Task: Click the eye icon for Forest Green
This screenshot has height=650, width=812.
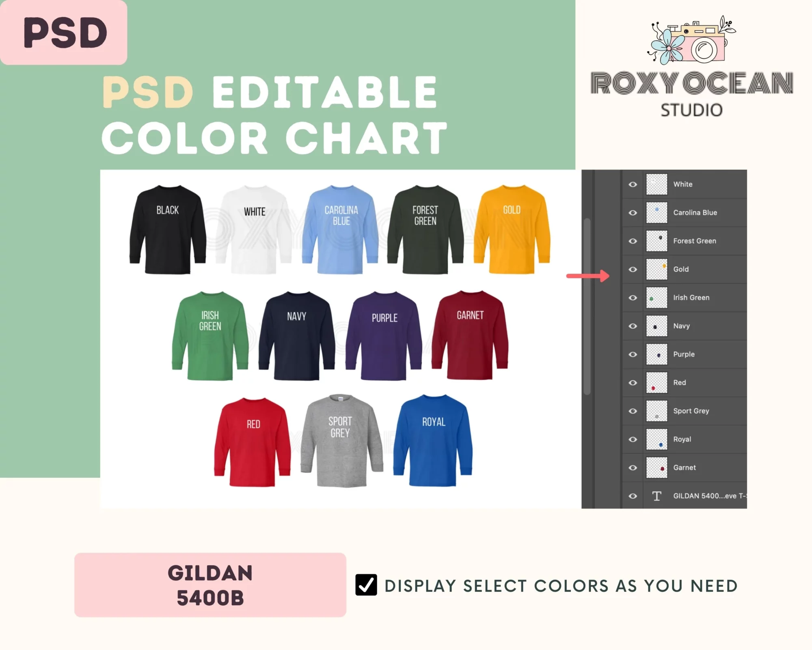Action: [x=633, y=241]
